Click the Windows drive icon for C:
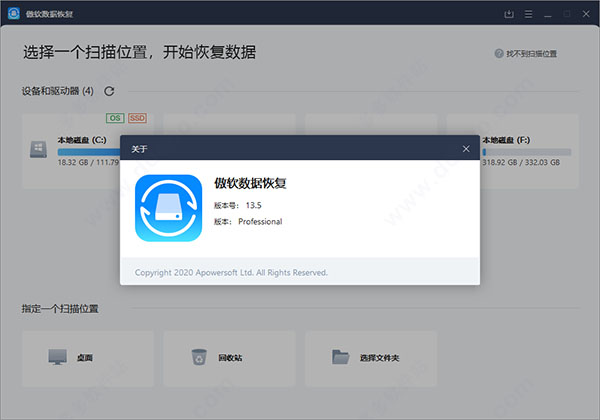600x420 pixels. [x=38, y=150]
